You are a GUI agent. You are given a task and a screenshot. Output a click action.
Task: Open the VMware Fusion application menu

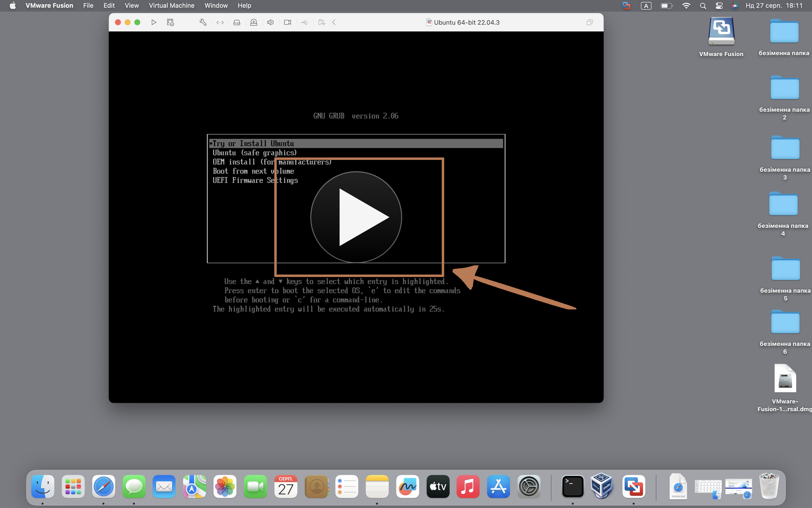(49, 5)
